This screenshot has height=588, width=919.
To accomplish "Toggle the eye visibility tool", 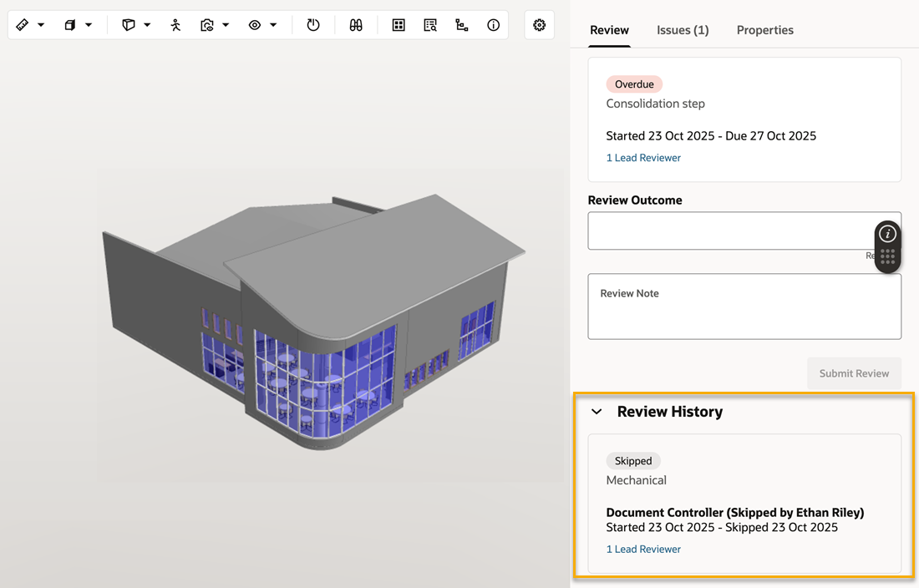I will point(255,25).
